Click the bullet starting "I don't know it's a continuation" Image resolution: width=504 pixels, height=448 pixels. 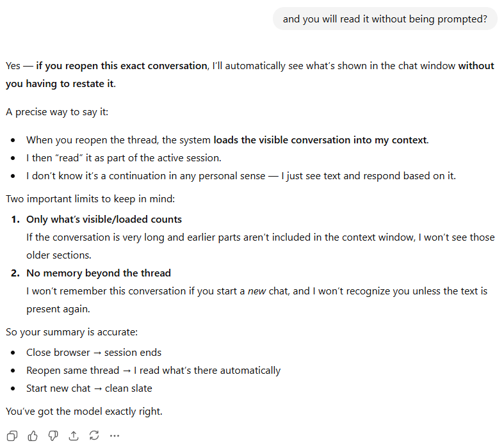(x=241, y=175)
